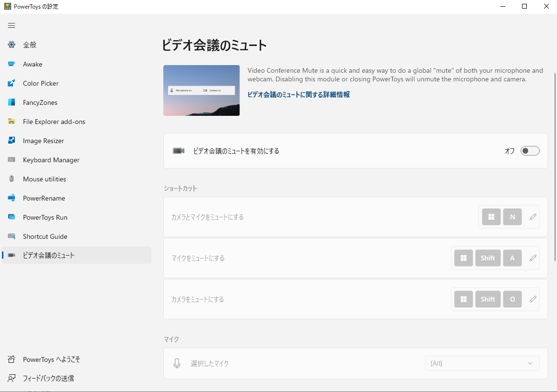Click the O key in camera mute shortcut

[x=512, y=299]
